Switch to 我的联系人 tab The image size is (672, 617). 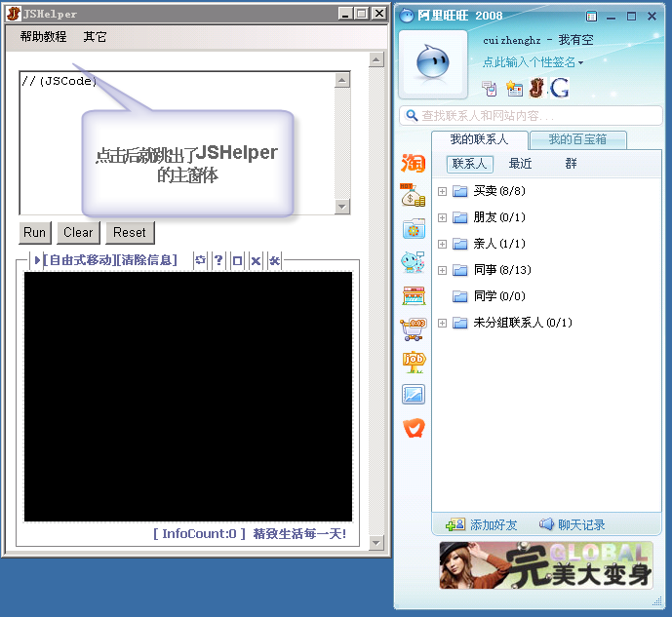click(x=479, y=139)
